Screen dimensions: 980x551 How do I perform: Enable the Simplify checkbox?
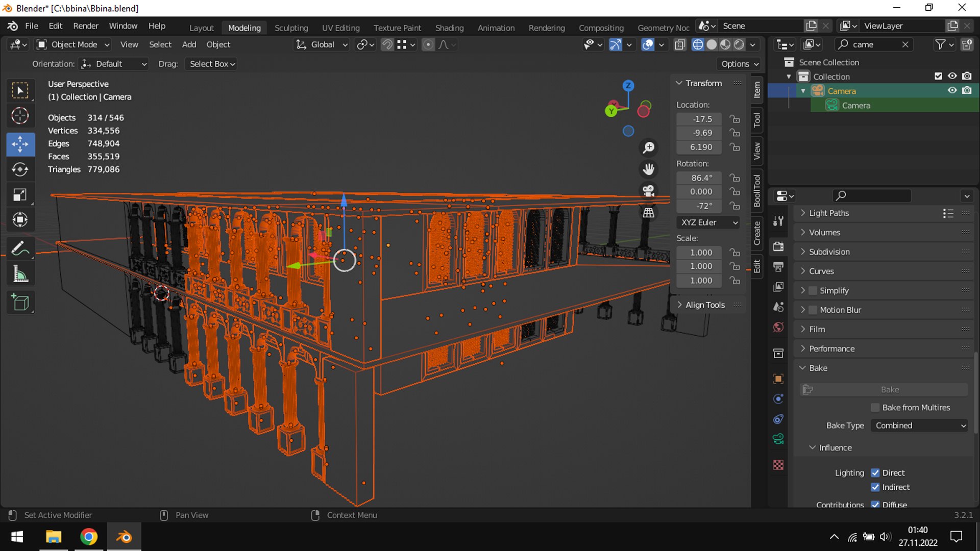coord(813,291)
